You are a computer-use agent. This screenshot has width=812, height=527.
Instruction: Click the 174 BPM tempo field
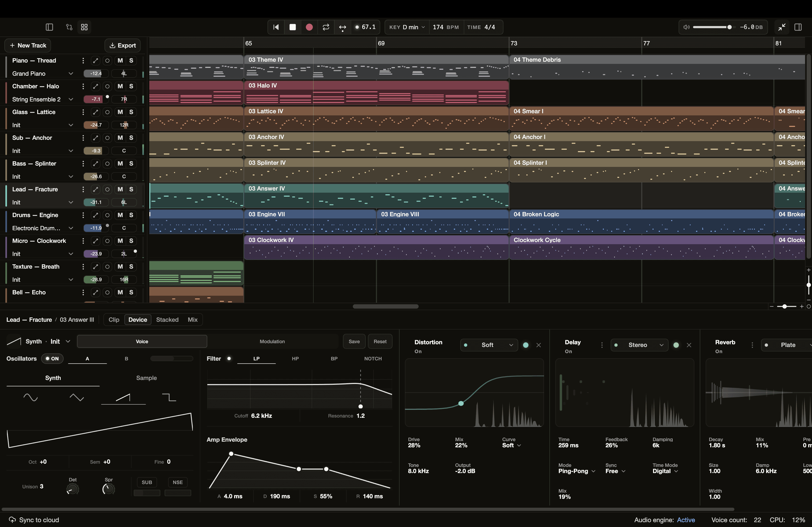coord(446,27)
